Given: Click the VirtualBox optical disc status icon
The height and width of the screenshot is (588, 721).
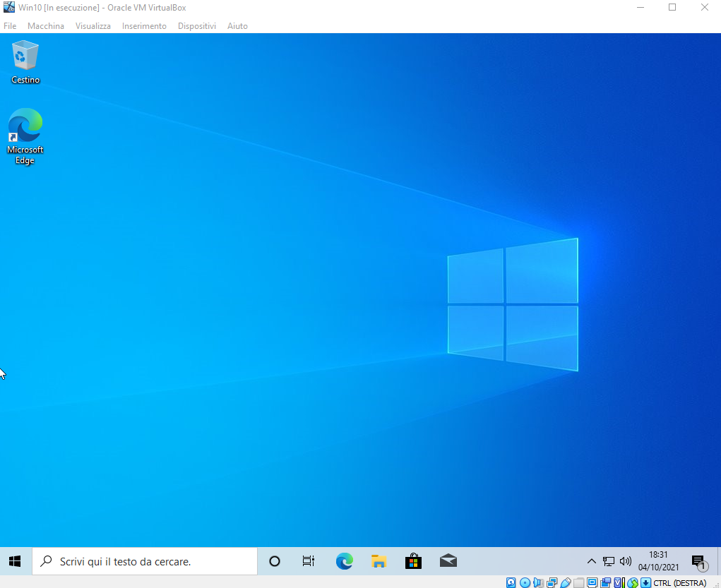Looking at the screenshot, I should 525,582.
